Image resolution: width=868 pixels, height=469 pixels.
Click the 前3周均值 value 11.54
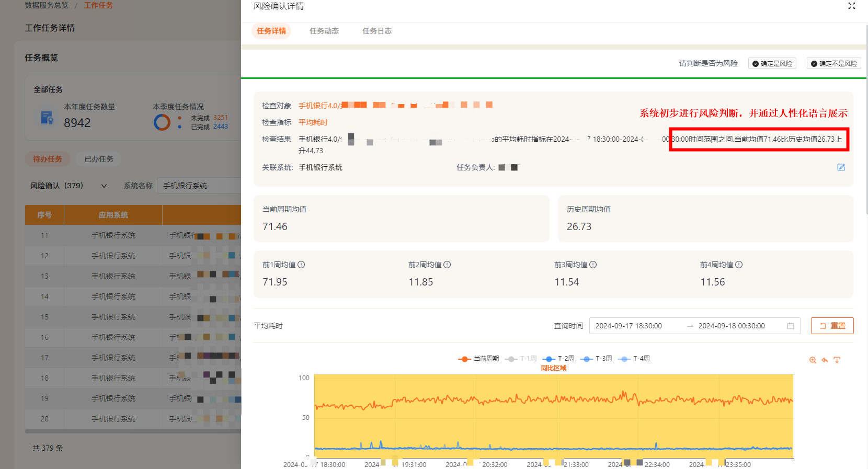click(x=567, y=282)
